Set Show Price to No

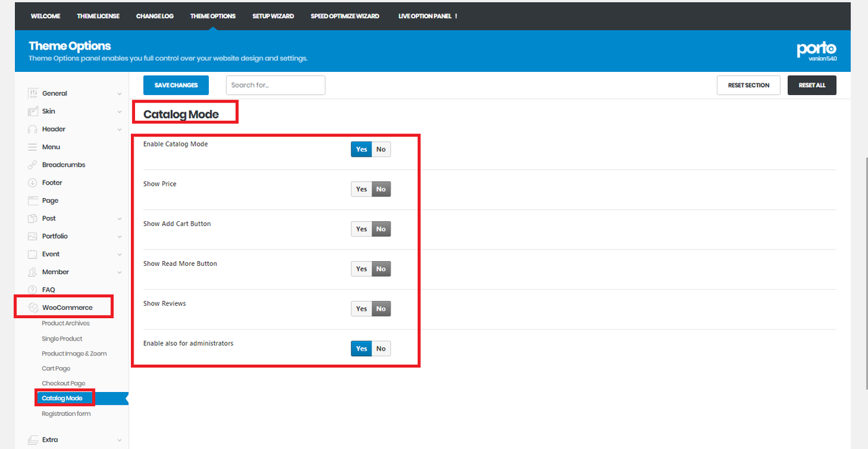[x=381, y=189]
